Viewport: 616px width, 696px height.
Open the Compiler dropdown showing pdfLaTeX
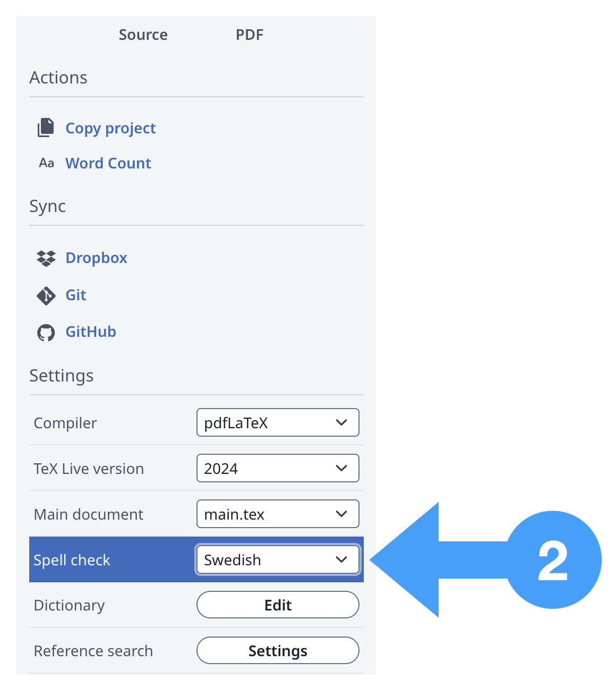pos(278,423)
